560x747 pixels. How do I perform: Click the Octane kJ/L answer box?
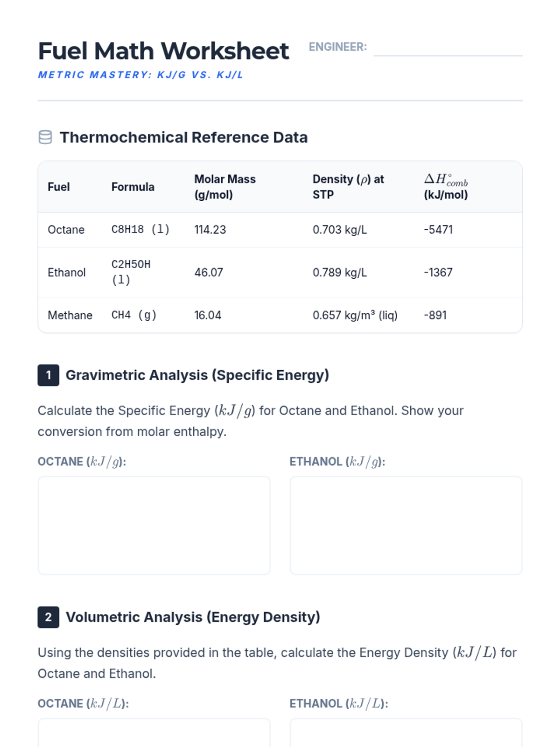(154, 733)
